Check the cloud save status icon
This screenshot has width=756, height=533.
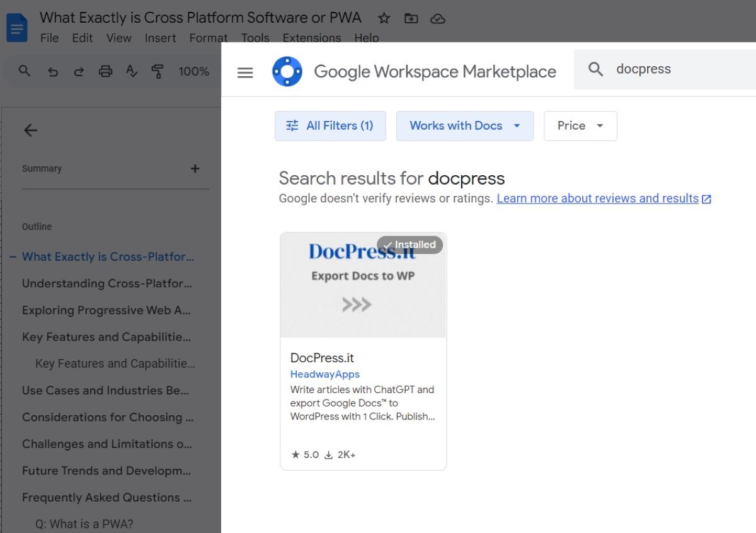click(437, 18)
